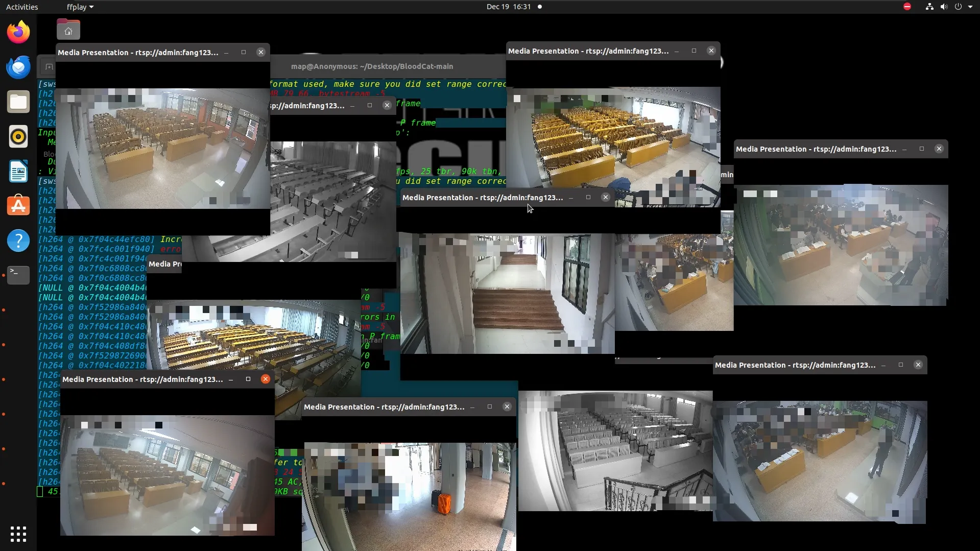Screen dimensions: 980x551
Task: Maximize the lobby feed window with orange suitcase
Action: (x=490, y=406)
